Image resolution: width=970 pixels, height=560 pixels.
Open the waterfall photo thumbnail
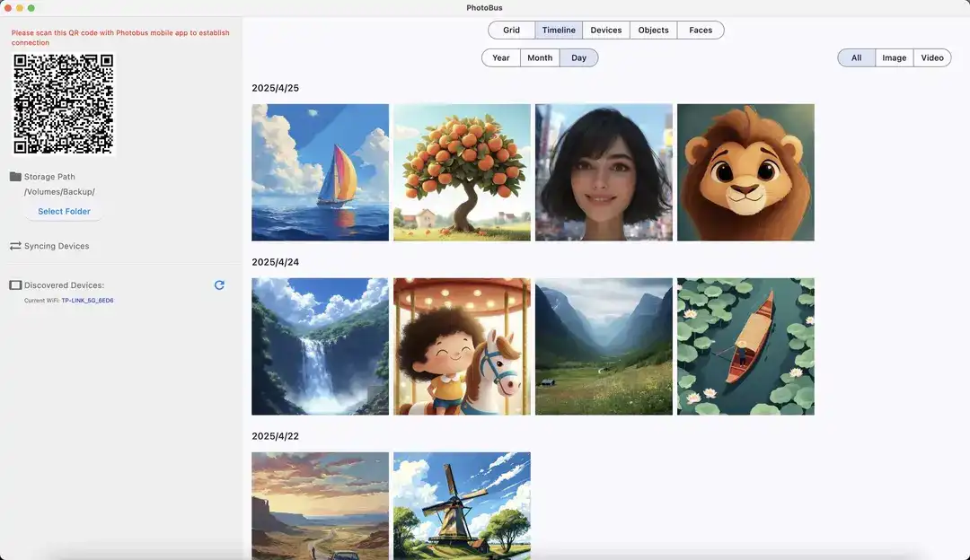[x=320, y=346]
